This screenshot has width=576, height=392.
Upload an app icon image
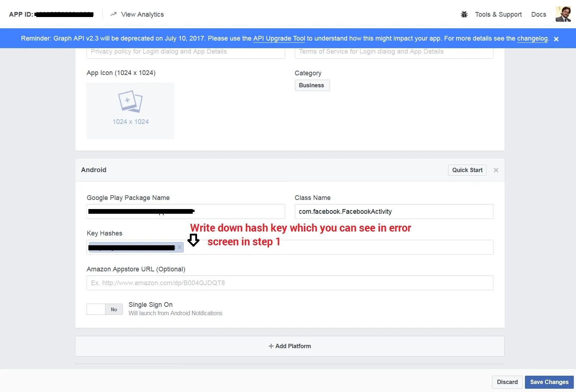(x=130, y=111)
